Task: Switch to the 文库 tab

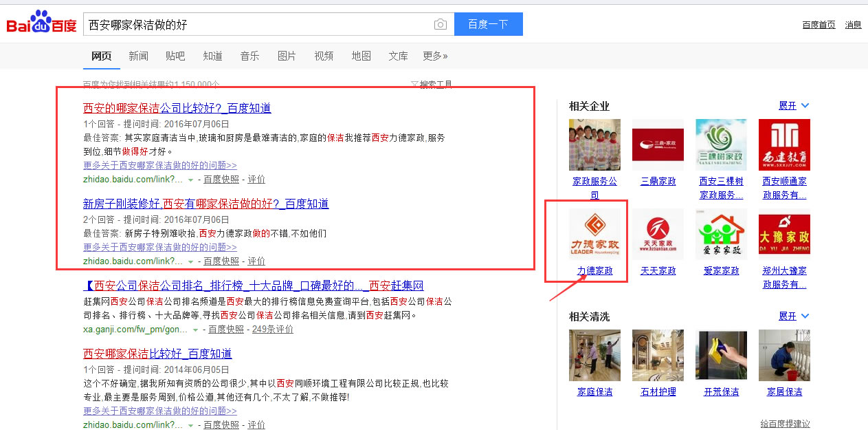Action: pos(398,56)
